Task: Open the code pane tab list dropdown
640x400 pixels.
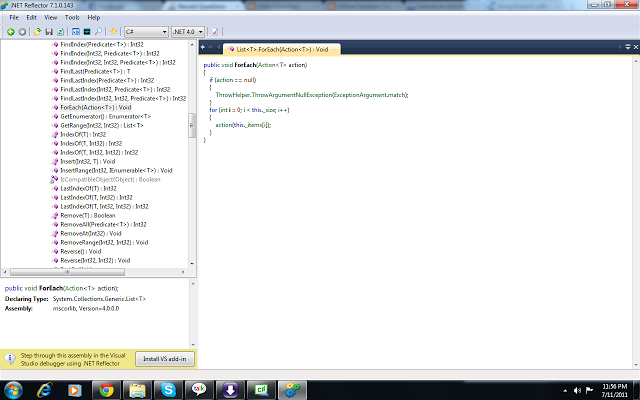Action: tap(628, 47)
